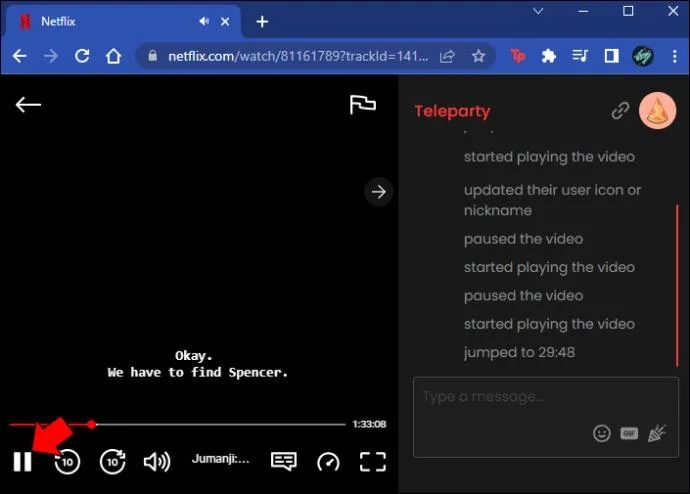This screenshot has height=494, width=690.
Task: Copy the Teleparty invite link
Action: pyautogui.click(x=620, y=111)
